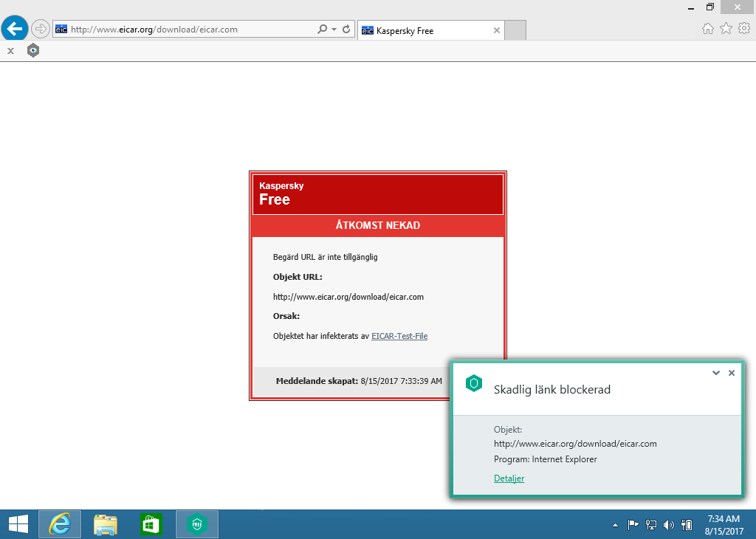Open Kaspersky Free from the taskbar
The height and width of the screenshot is (539, 756).
196,524
